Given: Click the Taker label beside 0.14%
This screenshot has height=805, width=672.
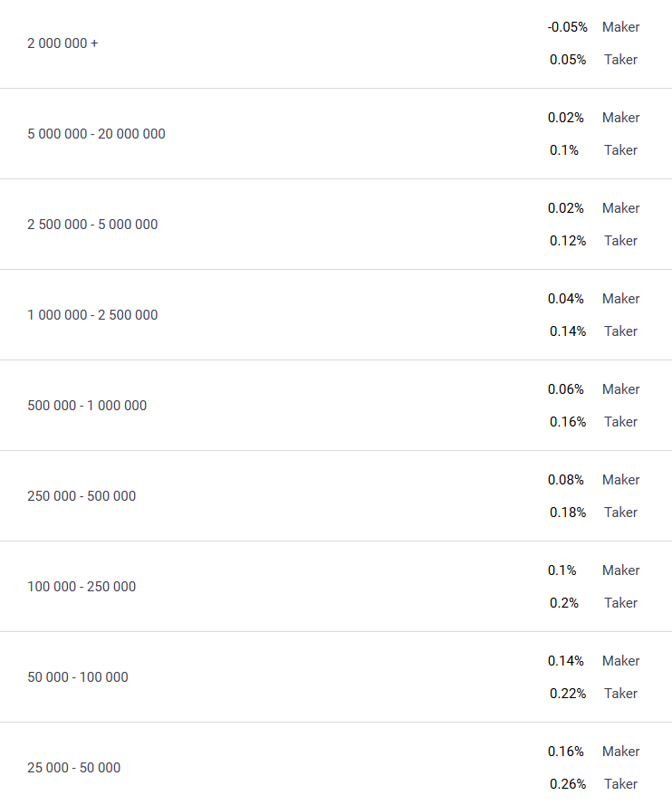Looking at the screenshot, I should coord(621,331).
